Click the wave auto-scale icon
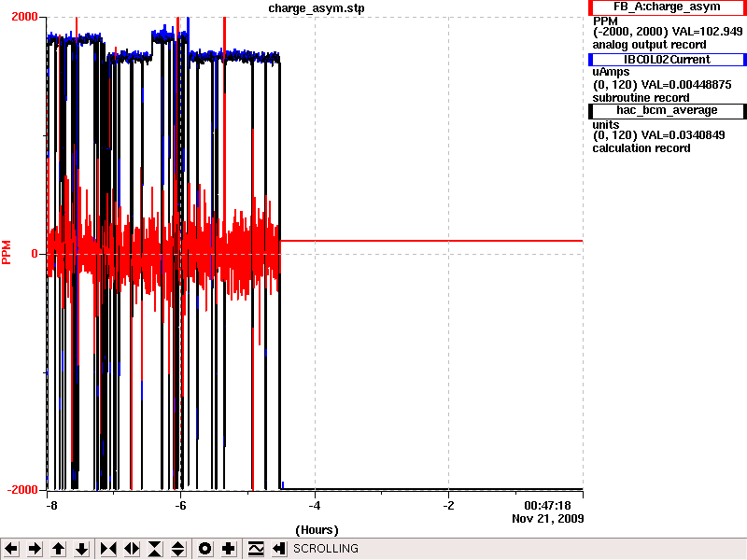Viewport: 747px width, 560px height. [x=256, y=549]
